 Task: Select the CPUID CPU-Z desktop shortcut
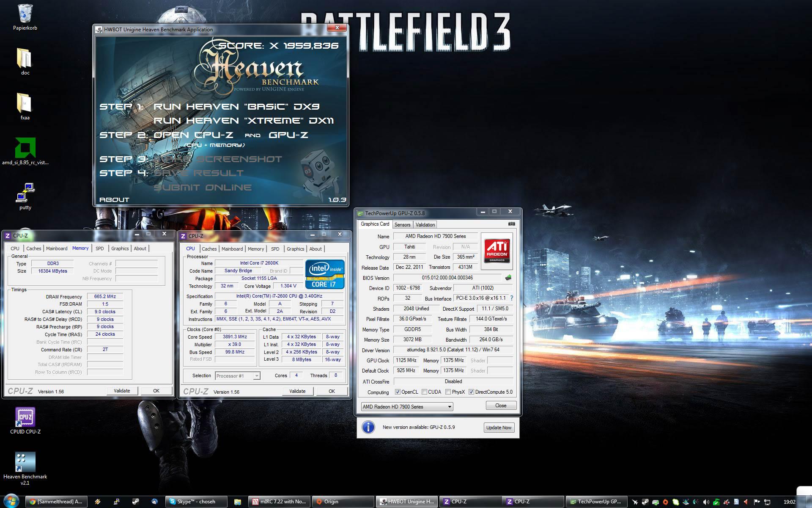click(x=25, y=421)
